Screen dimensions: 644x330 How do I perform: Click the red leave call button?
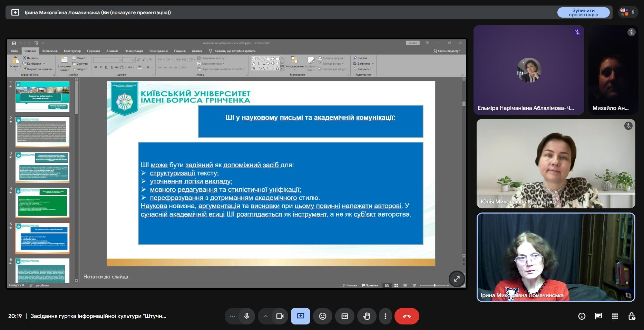pos(407,316)
